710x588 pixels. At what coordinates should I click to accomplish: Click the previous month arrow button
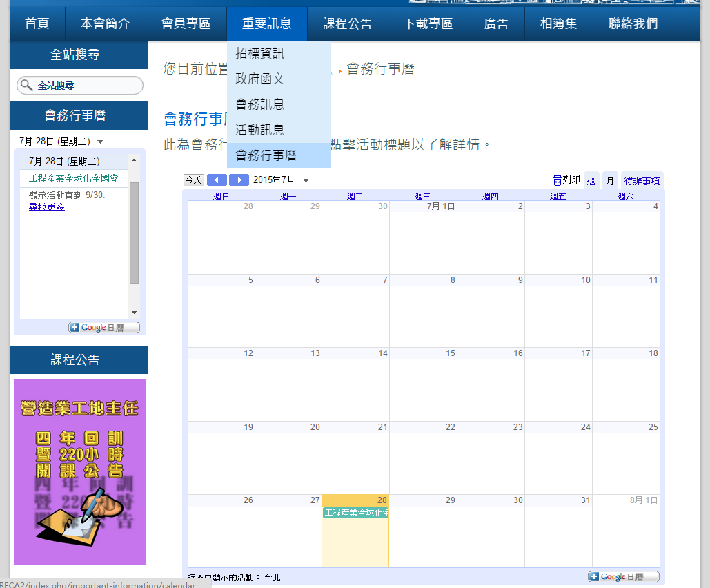pos(217,180)
